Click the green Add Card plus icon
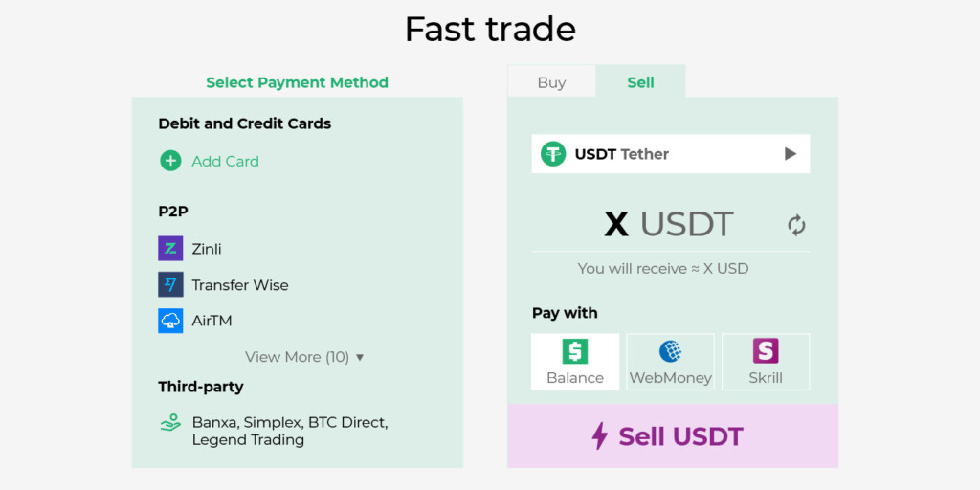The image size is (980, 490). (170, 161)
